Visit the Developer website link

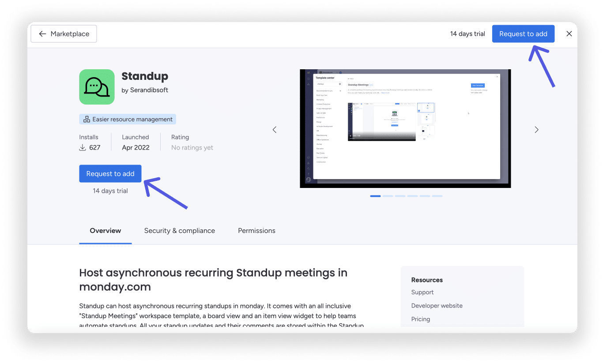pos(437,306)
